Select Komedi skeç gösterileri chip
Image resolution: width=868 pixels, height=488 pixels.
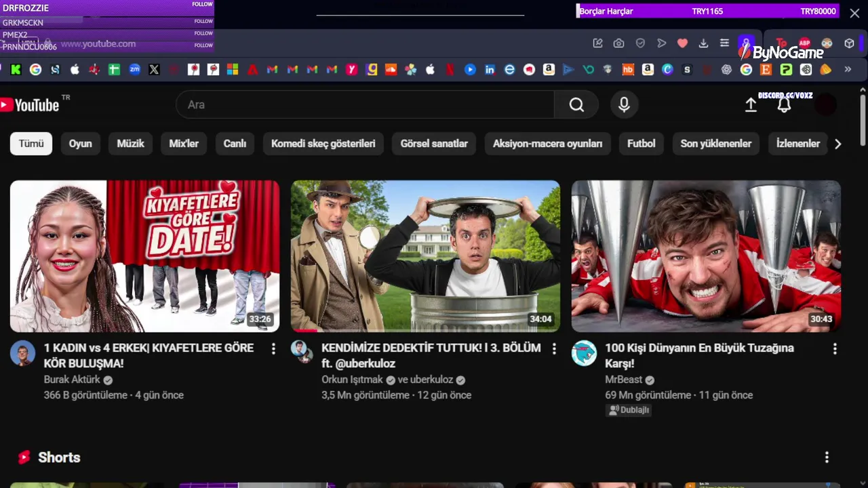coord(323,144)
